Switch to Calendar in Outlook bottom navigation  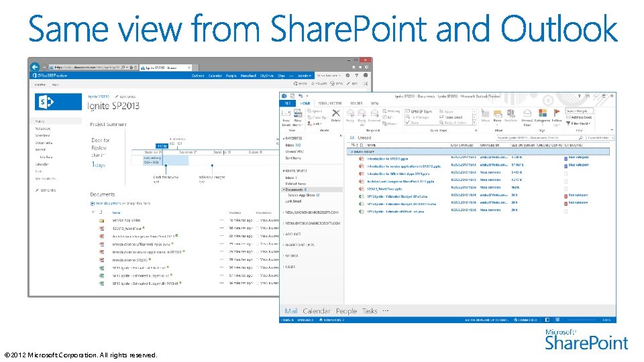(x=316, y=311)
